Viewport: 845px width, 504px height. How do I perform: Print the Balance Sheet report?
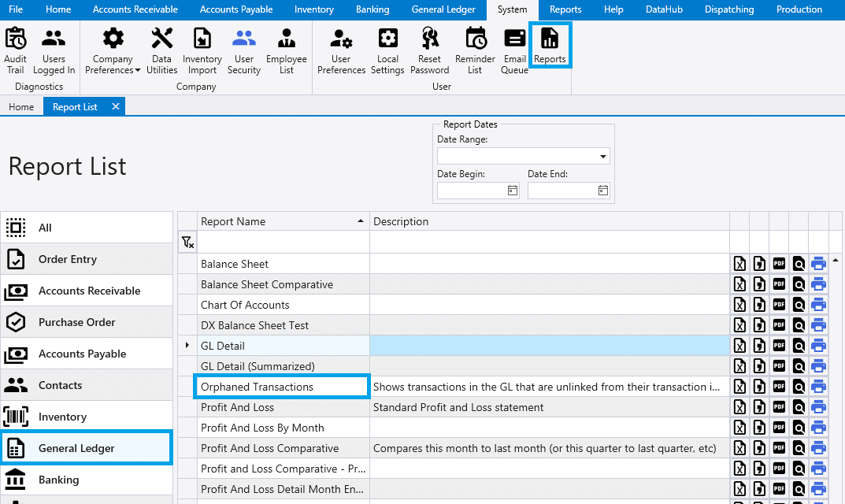pyautogui.click(x=818, y=264)
